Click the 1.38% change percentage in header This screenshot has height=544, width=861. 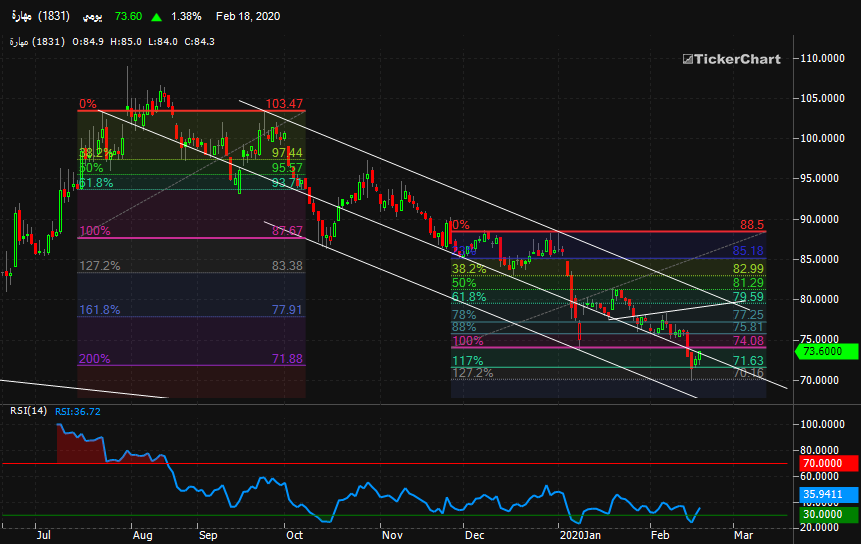186,17
